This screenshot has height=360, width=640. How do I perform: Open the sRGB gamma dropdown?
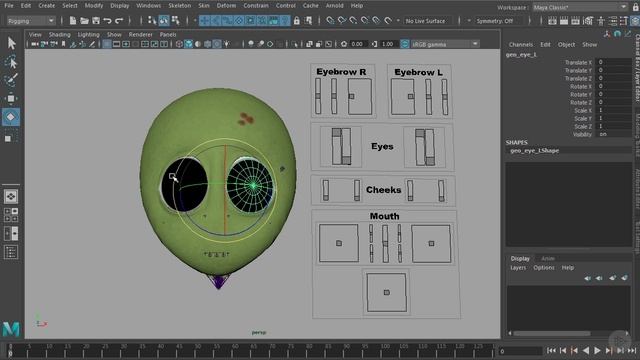coord(444,44)
